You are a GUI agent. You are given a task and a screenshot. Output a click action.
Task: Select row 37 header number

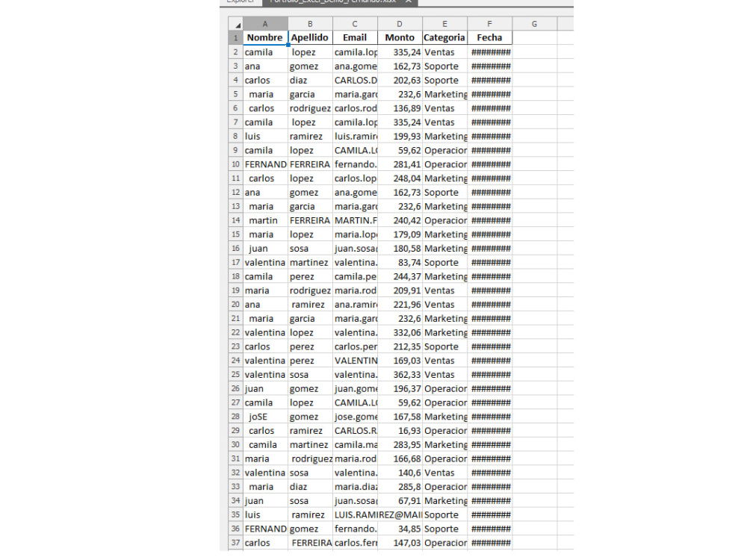pos(236,543)
